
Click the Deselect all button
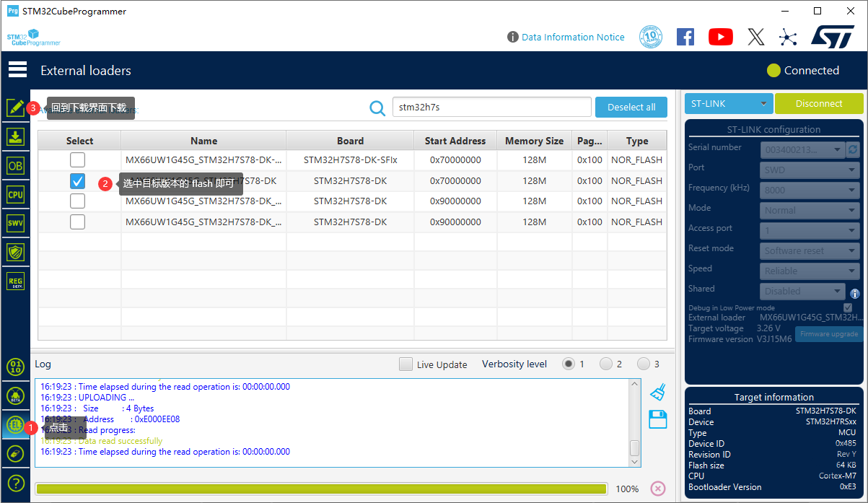pos(631,107)
